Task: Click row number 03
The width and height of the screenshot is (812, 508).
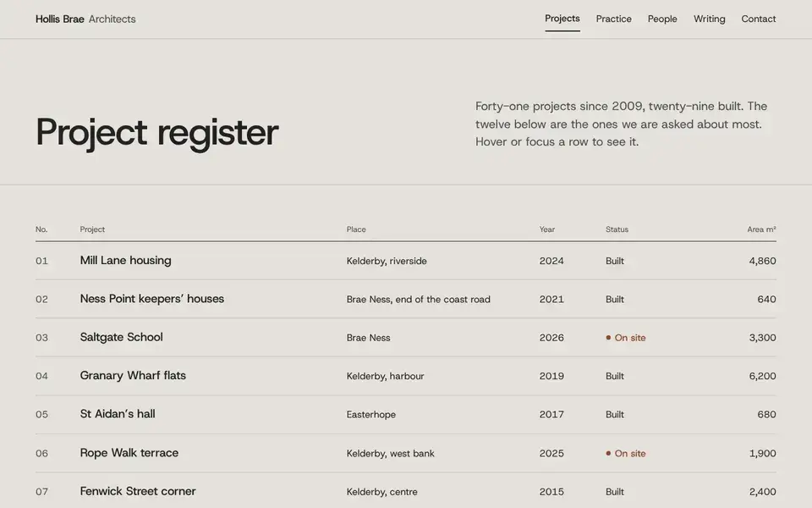Action: pos(41,338)
